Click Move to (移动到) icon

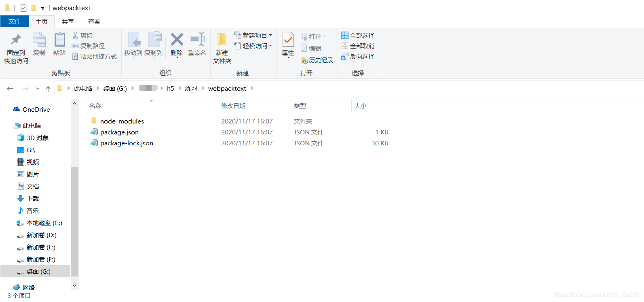[x=134, y=39]
